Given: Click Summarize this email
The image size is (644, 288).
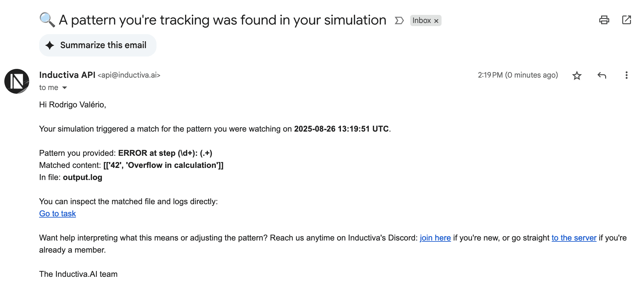Looking at the screenshot, I should [103, 45].
